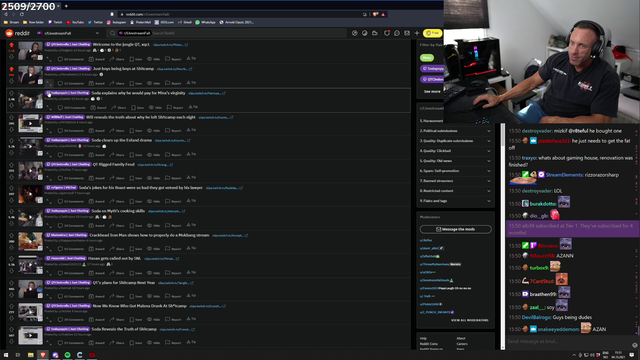640x360 pixels.
Task: Tip the "Soda Reveals the Truth of Shitcamp" post
Action: pos(191,342)
